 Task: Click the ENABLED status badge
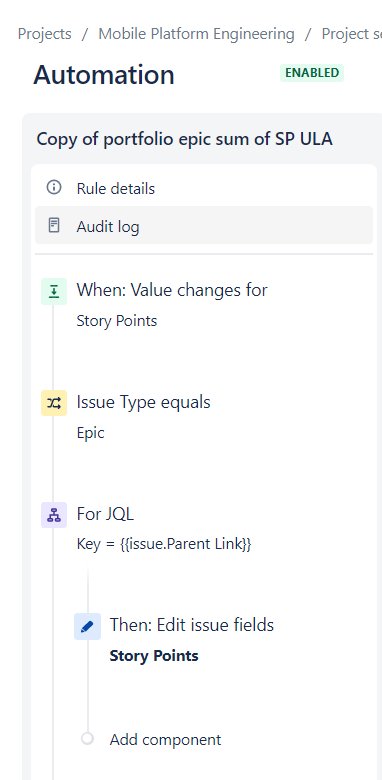point(312,73)
